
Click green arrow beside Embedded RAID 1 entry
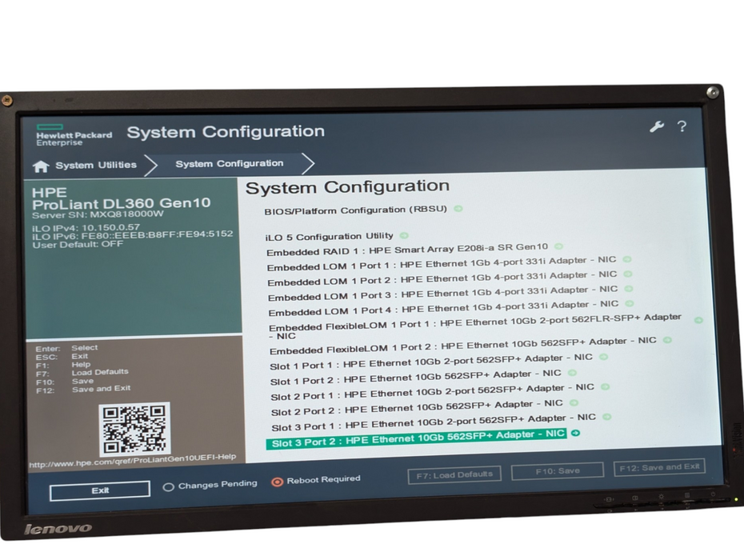558,246
